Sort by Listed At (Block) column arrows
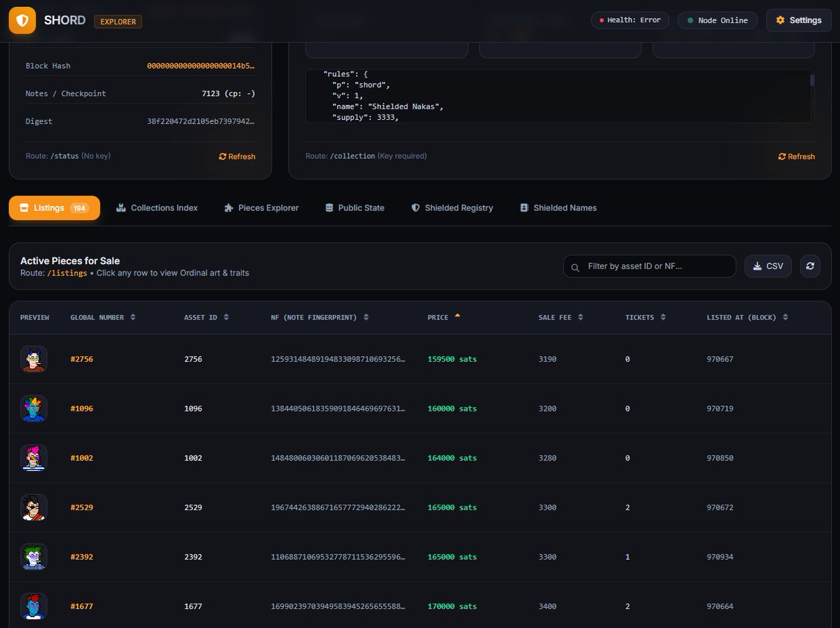Screen dimensions: 840x628 785,318
